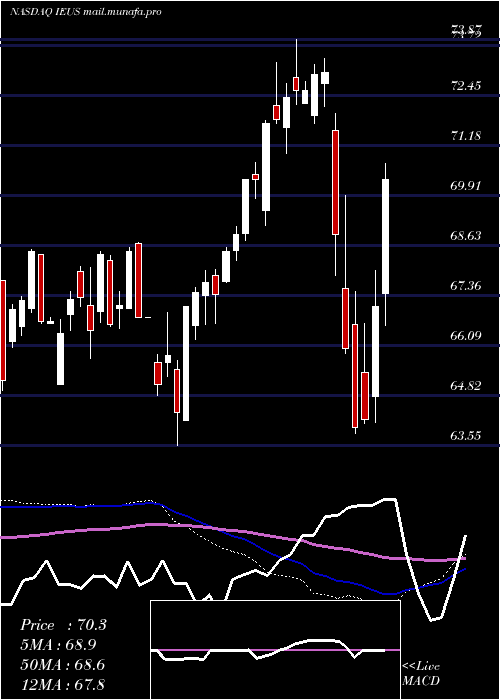Click the 63.55 price axis label
The height and width of the screenshot is (700, 500).
[x=466, y=435]
